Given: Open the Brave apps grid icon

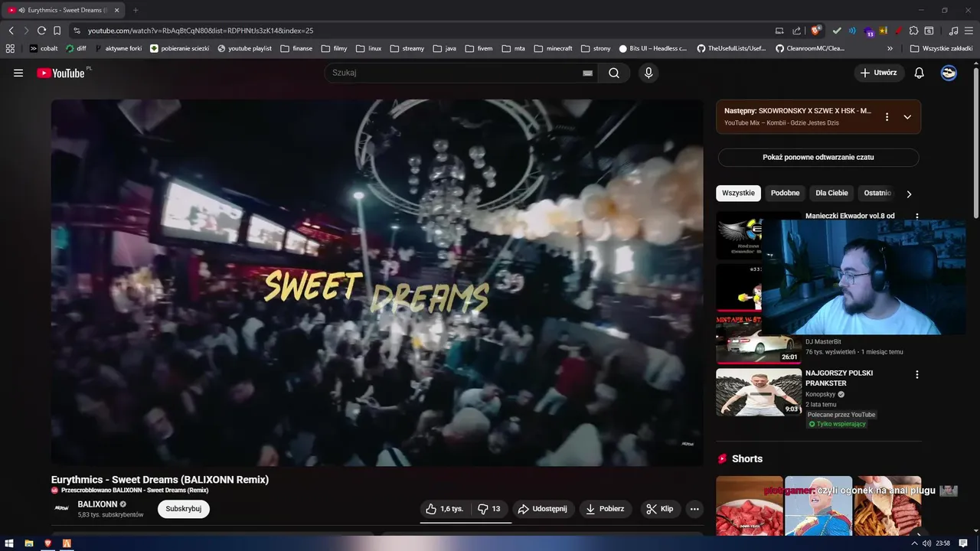Looking at the screenshot, I should [10, 48].
